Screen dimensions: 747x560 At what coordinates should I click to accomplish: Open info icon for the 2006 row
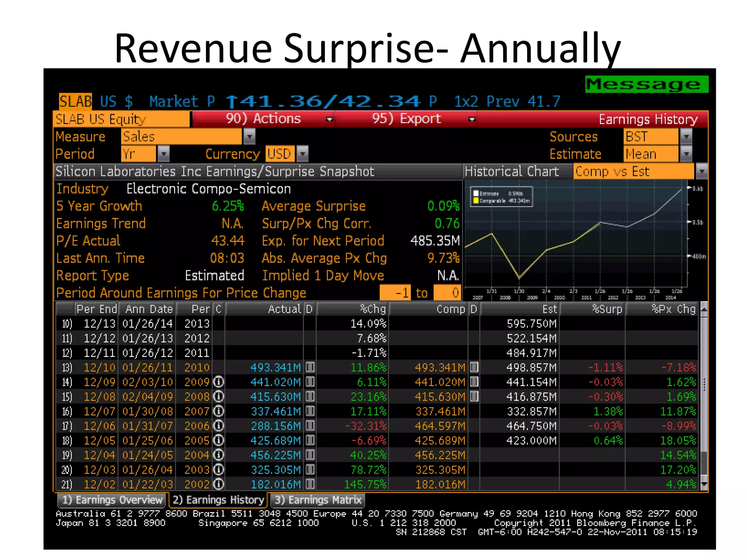click(x=218, y=425)
